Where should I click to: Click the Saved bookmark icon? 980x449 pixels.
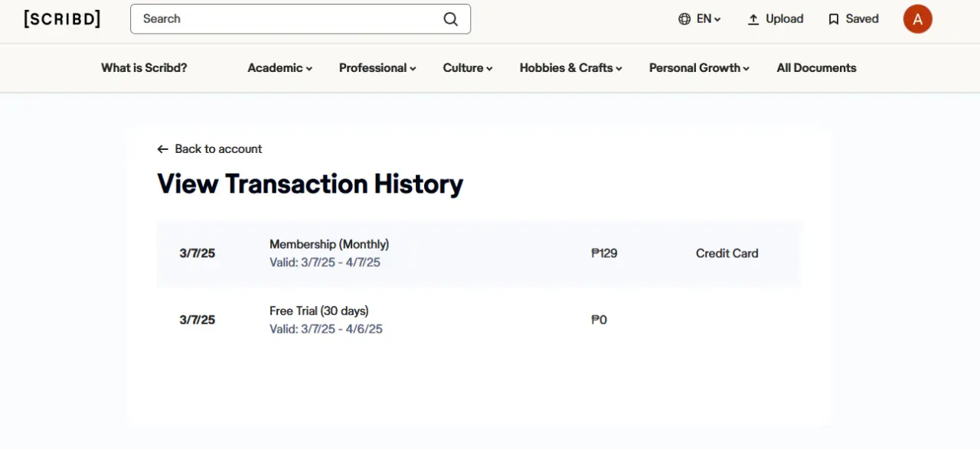[x=834, y=19]
